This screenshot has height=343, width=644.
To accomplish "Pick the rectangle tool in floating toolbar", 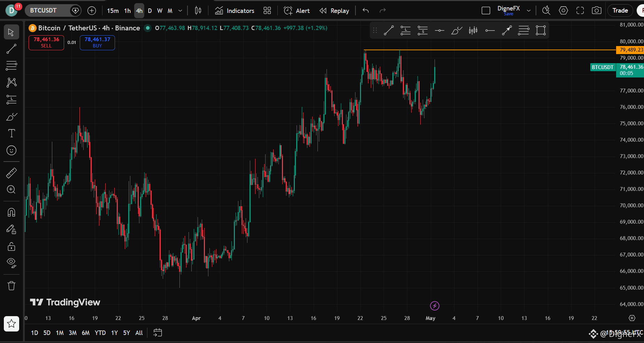I will 540,31.
